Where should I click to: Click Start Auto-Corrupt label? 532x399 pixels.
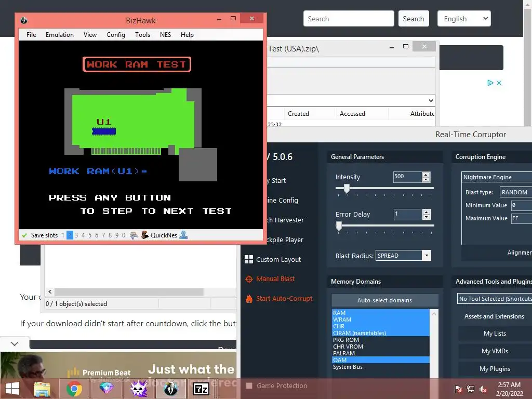pyautogui.click(x=284, y=299)
